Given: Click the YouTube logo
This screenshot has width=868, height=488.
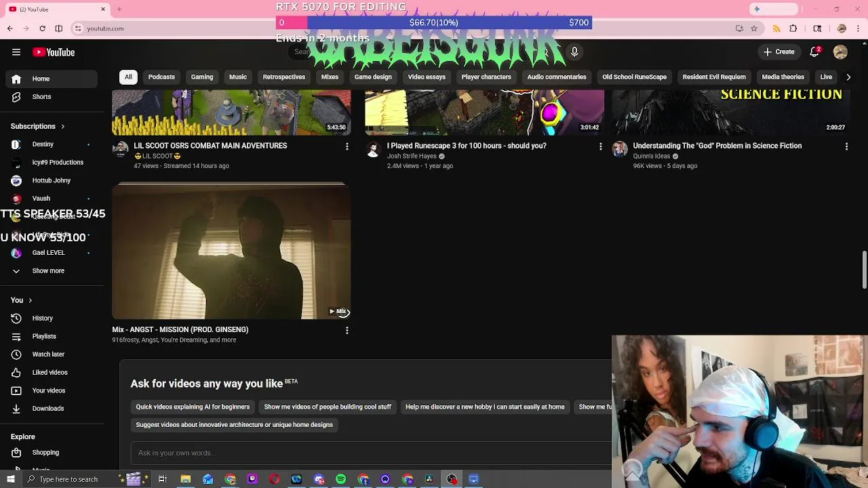Looking at the screenshot, I should pyautogui.click(x=54, y=52).
